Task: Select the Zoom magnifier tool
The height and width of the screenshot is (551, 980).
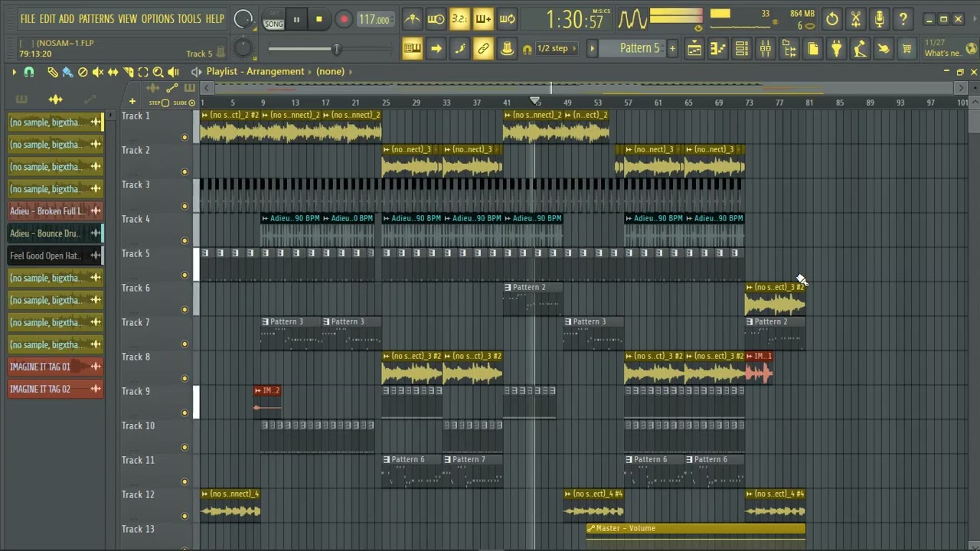Action: (158, 72)
